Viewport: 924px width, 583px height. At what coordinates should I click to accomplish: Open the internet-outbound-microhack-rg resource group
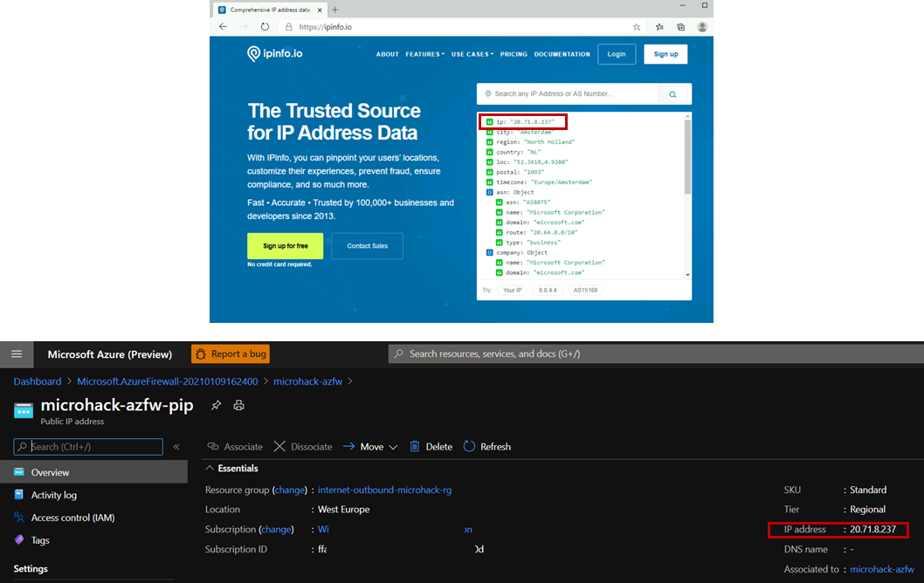coord(385,490)
